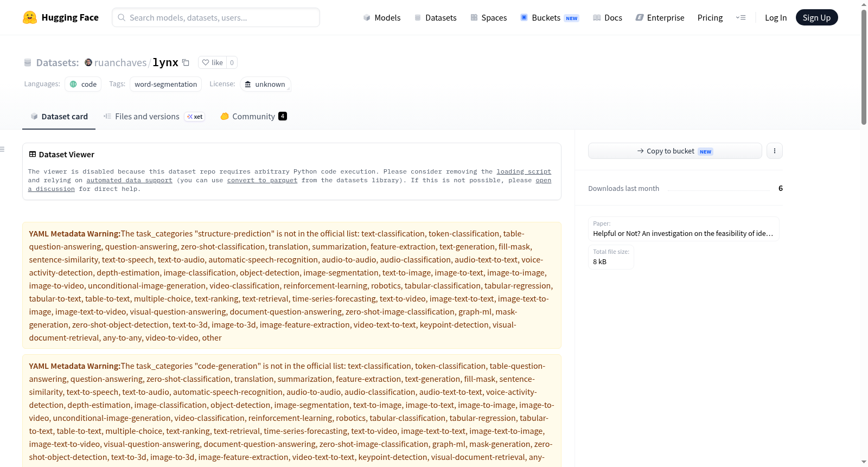Image resolution: width=868 pixels, height=467 pixels.
Task: Click the Hugging Face logo
Action: point(61,17)
